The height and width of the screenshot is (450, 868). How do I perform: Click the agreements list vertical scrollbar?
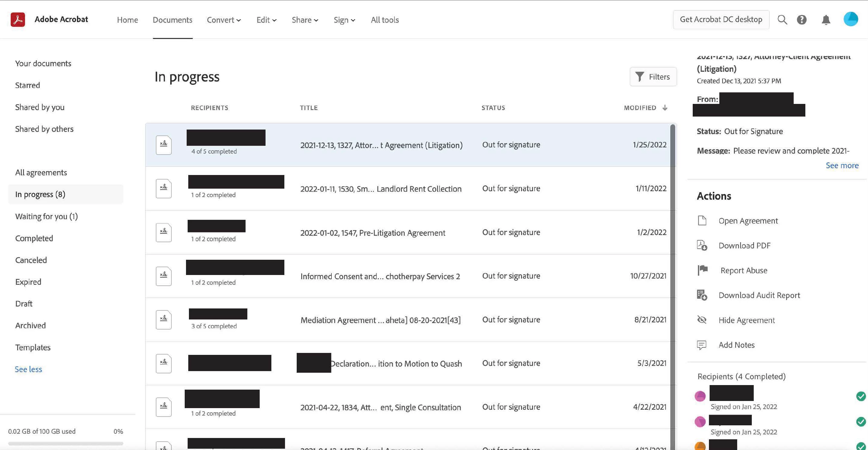[x=673, y=270]
